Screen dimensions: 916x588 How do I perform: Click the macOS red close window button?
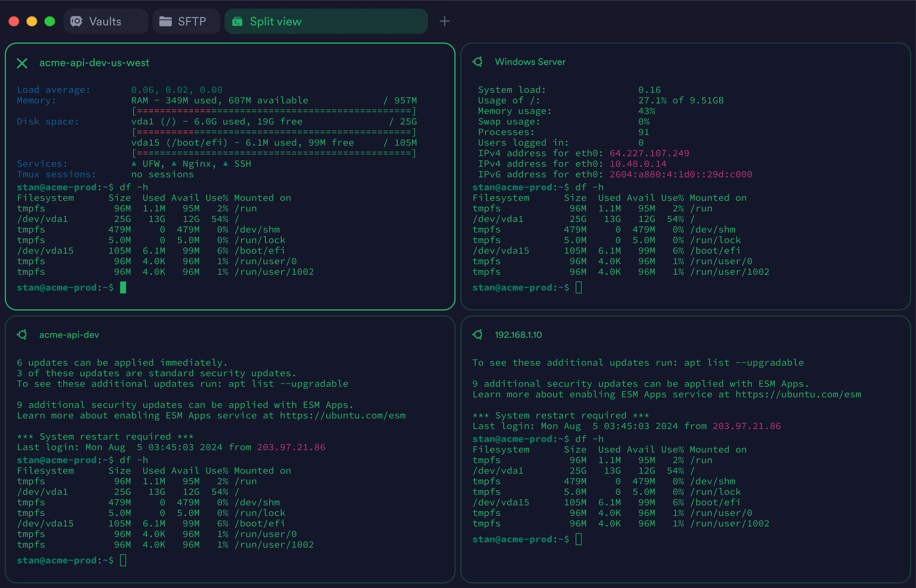tap(14, 21)
